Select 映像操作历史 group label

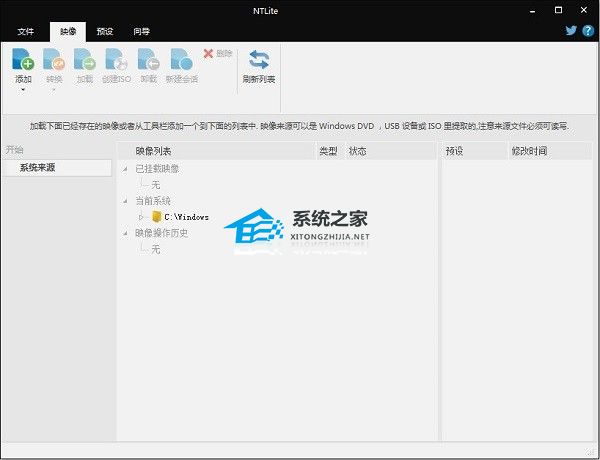161,233
